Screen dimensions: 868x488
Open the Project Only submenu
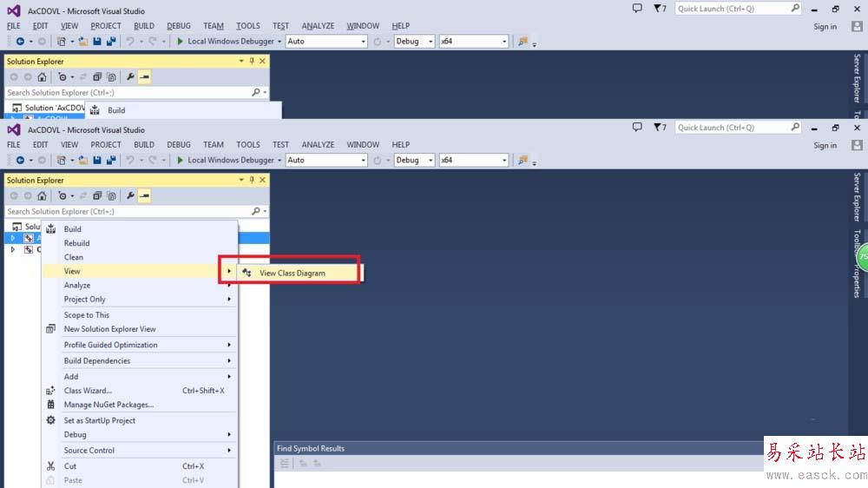tap(85, 299)
